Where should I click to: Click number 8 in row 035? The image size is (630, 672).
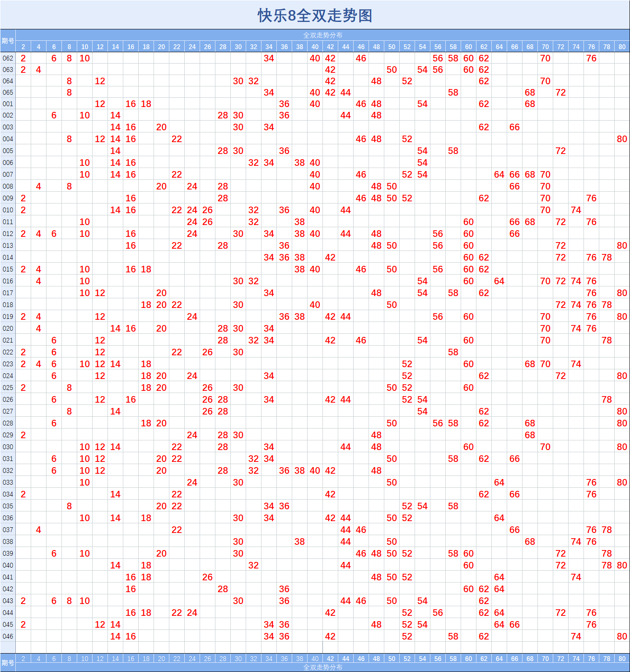tap(69, 506)
